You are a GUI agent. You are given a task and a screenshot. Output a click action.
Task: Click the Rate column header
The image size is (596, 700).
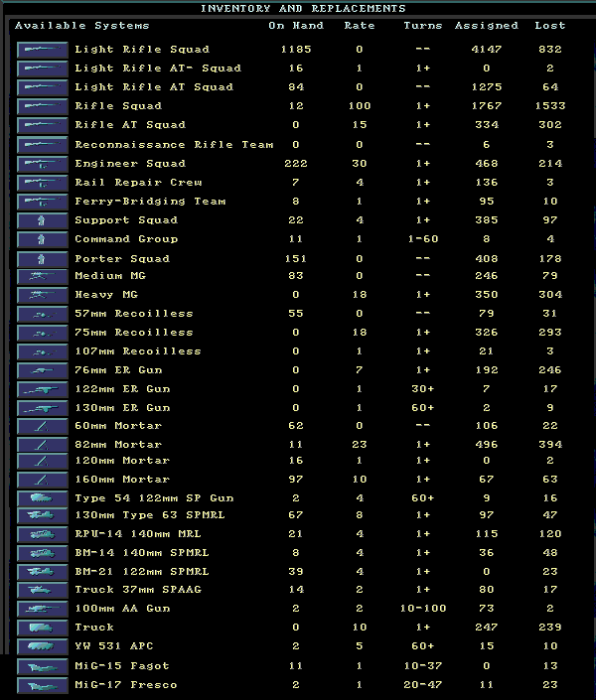coord(360,26)
